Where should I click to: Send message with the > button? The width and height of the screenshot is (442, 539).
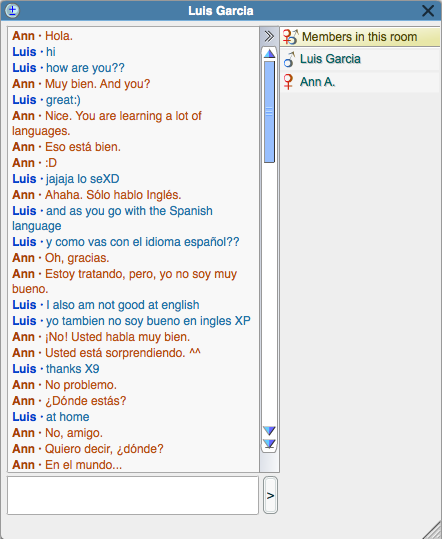[270, 495]
